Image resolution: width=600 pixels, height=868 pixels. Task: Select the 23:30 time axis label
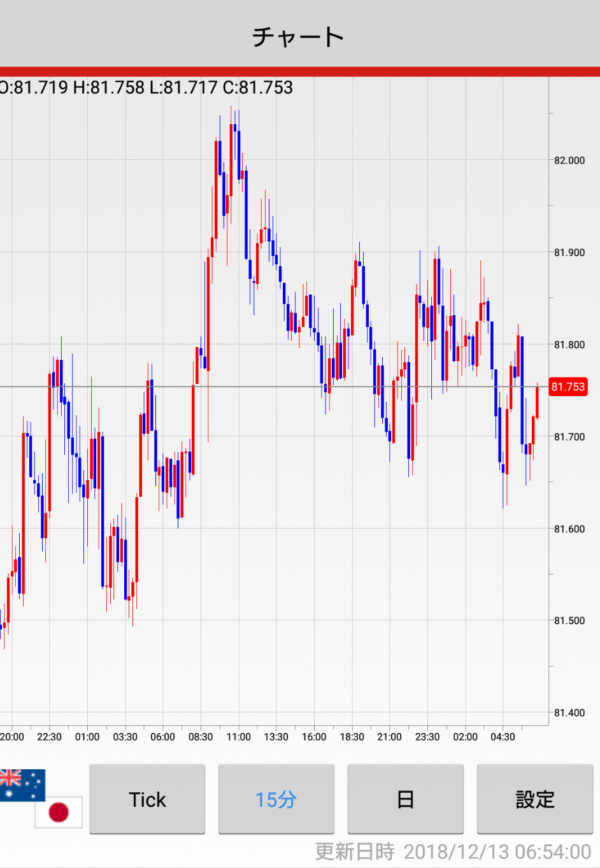pyautogui.click(x=427, y=737)
